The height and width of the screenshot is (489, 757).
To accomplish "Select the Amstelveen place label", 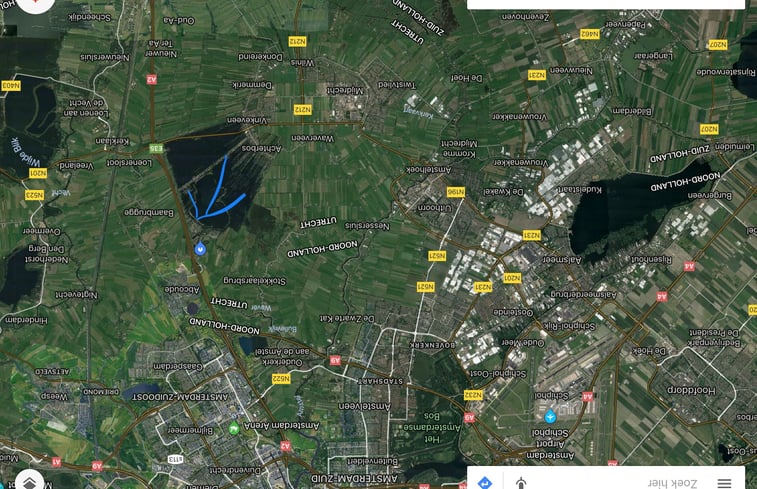I will [364, 406].
